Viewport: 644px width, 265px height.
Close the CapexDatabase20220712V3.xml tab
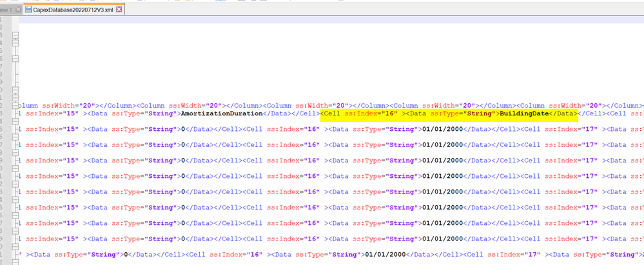pyautogui.click(x=119, y=10)
